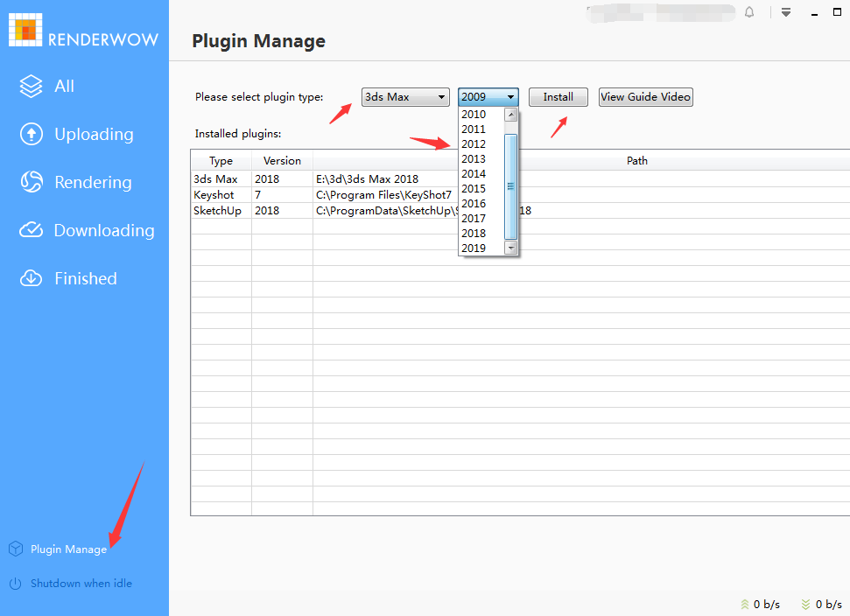Click the All layers icon
This screenshot has height=616, width=850.
tap(31, 86)
